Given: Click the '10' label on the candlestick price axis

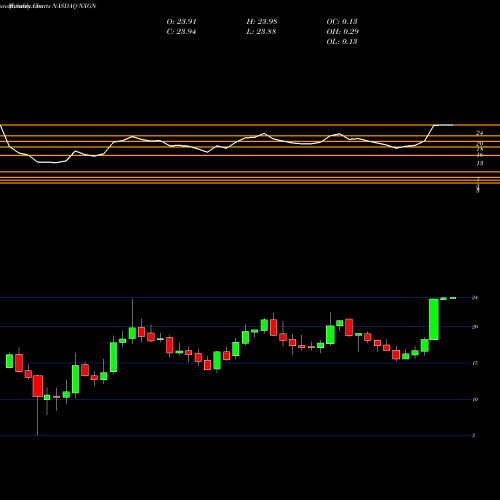Looking at the screenshot, I should (x=475, y=399).
